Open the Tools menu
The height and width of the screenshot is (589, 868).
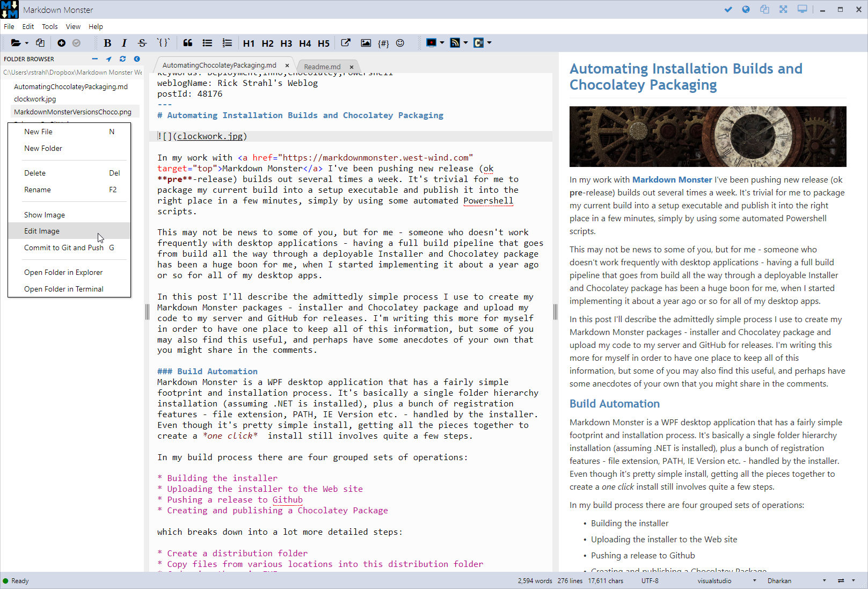[50, 26]
